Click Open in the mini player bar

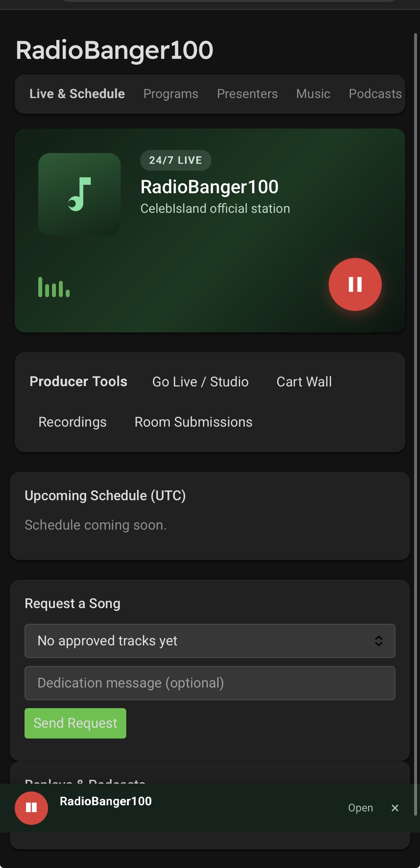pyautogui.click(x=360, y=808)
